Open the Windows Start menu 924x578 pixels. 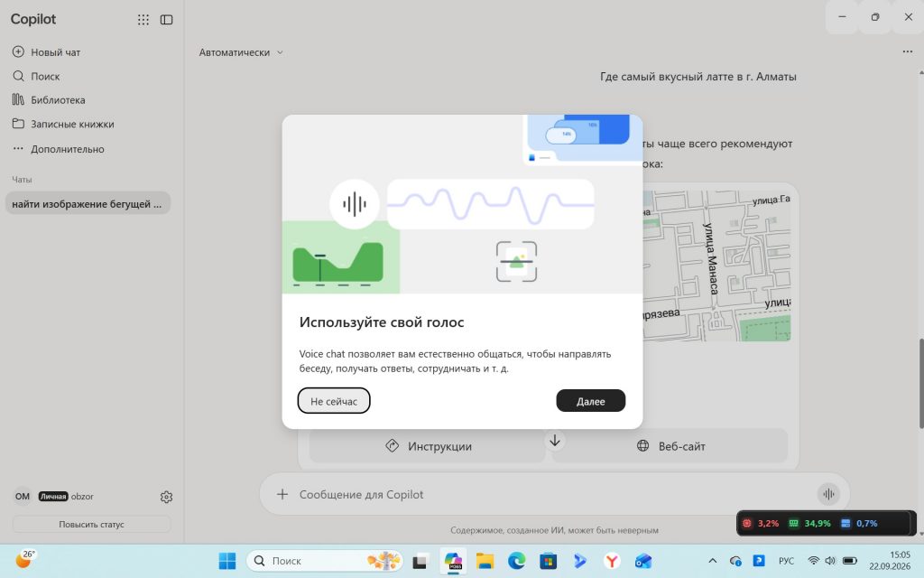pos(226,560)
